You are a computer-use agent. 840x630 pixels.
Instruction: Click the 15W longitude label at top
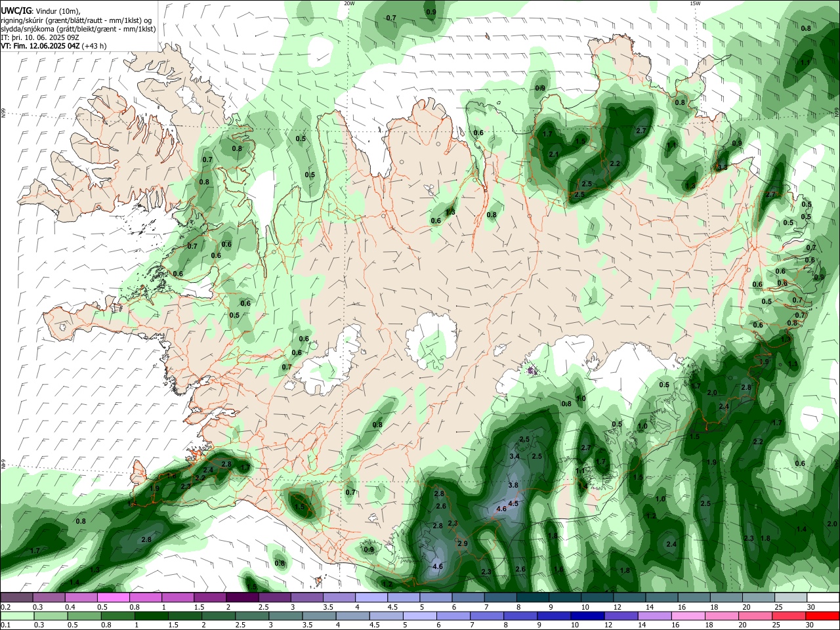click(x=696, y=3)
